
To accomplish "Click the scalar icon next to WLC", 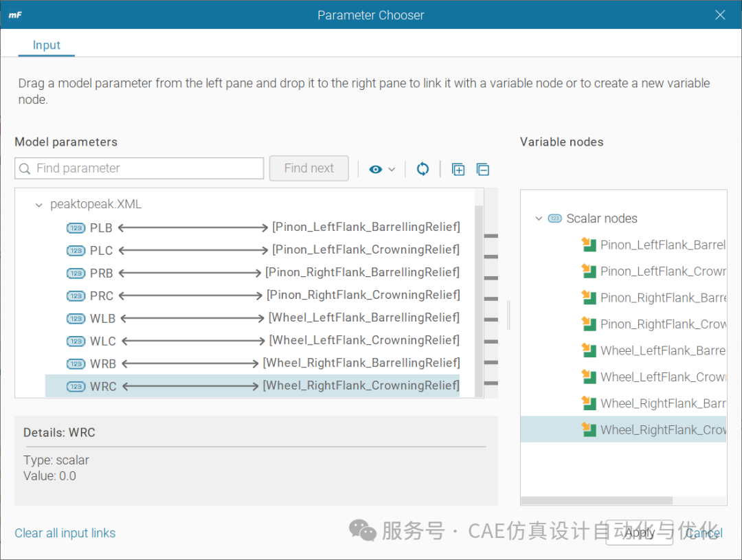I will (x=76, y=341).
